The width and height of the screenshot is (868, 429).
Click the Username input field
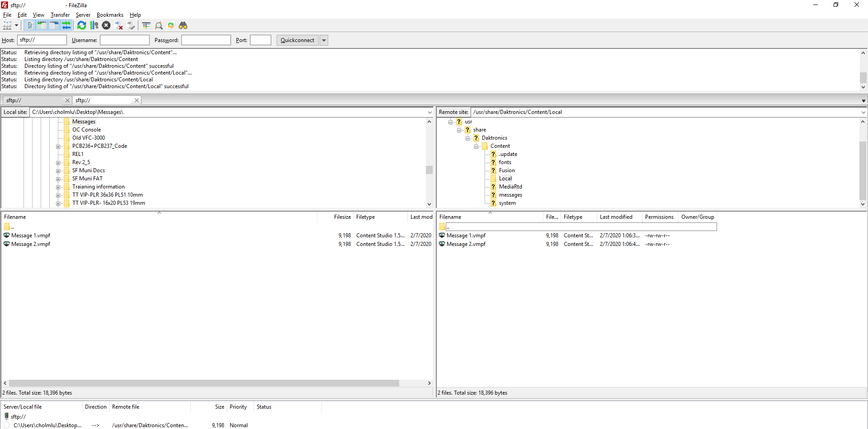125,40
